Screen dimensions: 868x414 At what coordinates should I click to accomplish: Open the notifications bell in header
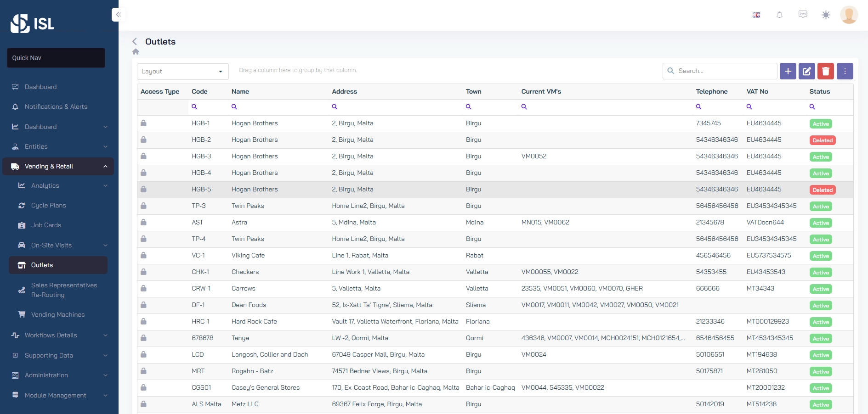click(779, 15)
